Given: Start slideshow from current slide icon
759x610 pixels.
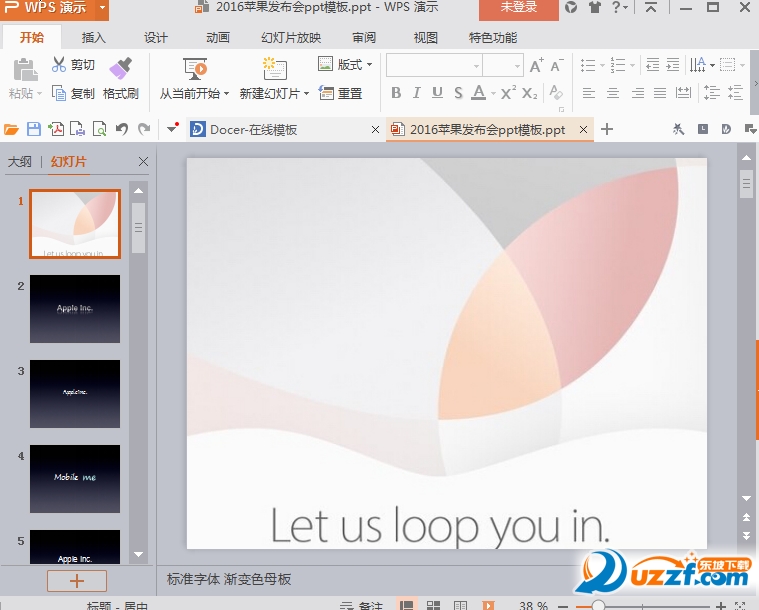Looking at the screenshot, I should pyautogui.click(x=195, y=69).
